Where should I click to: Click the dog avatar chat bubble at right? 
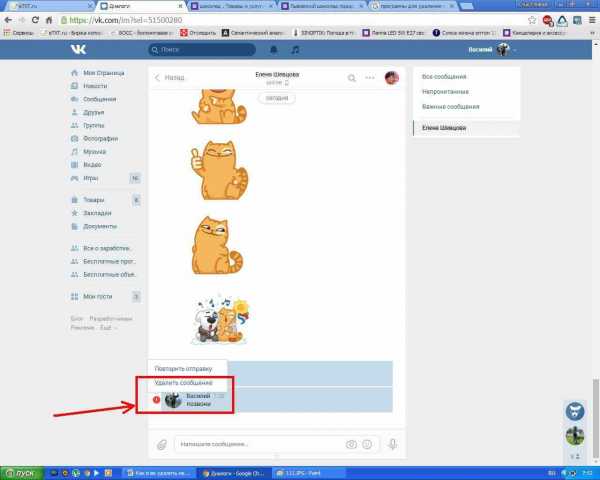coord(575,411)
